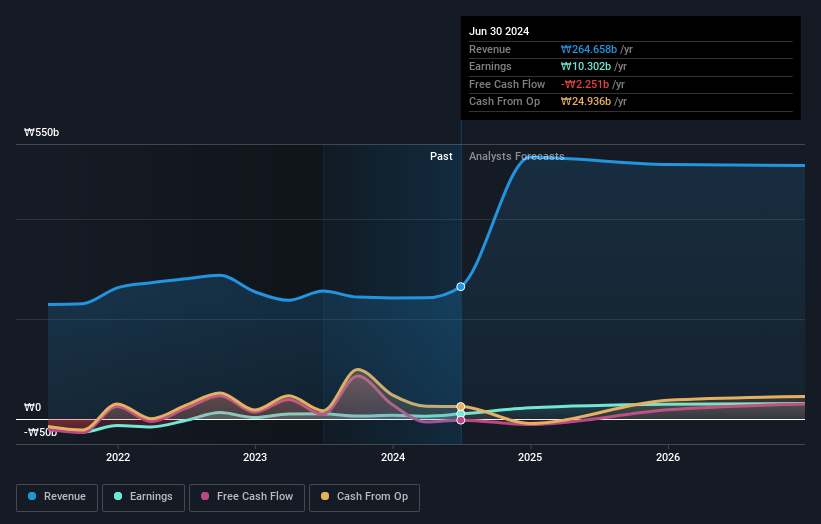Click the pink Free Cash Flow data point
Screen dimensions: 821x524
[461, 420]
